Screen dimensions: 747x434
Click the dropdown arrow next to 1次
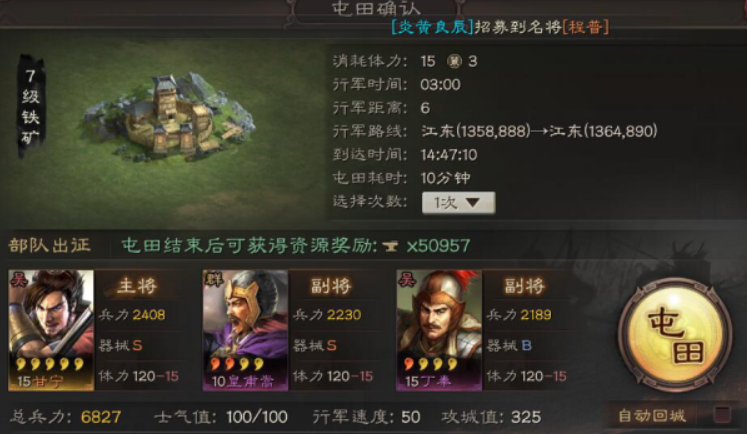click(x=473, y=203)
